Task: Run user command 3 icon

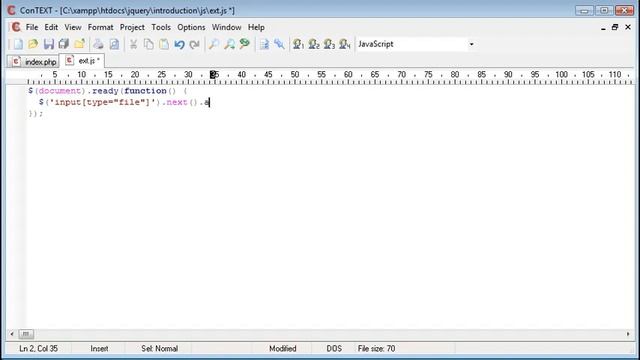Action: pos(329,44)
